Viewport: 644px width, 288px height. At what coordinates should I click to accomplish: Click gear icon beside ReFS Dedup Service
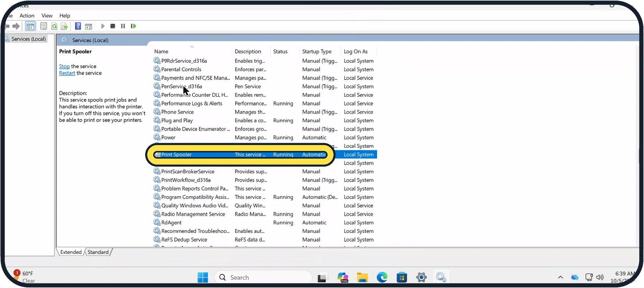tap(157, 239)
